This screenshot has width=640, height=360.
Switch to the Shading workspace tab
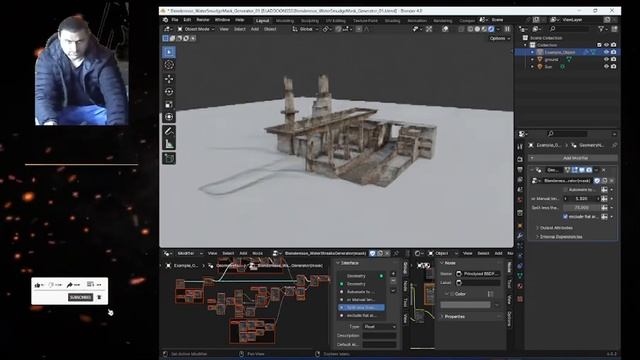pos(392,20)
